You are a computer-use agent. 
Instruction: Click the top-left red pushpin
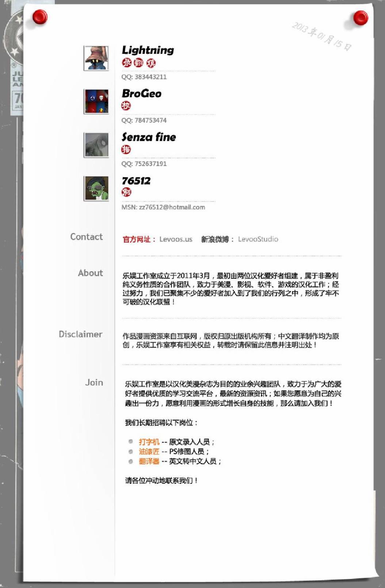click(x=40, y=17)
